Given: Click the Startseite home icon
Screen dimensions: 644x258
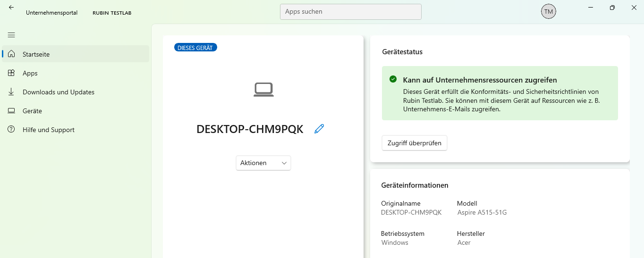Looking at the screenshot, I should pyautogui.click(x=12, y=54).
